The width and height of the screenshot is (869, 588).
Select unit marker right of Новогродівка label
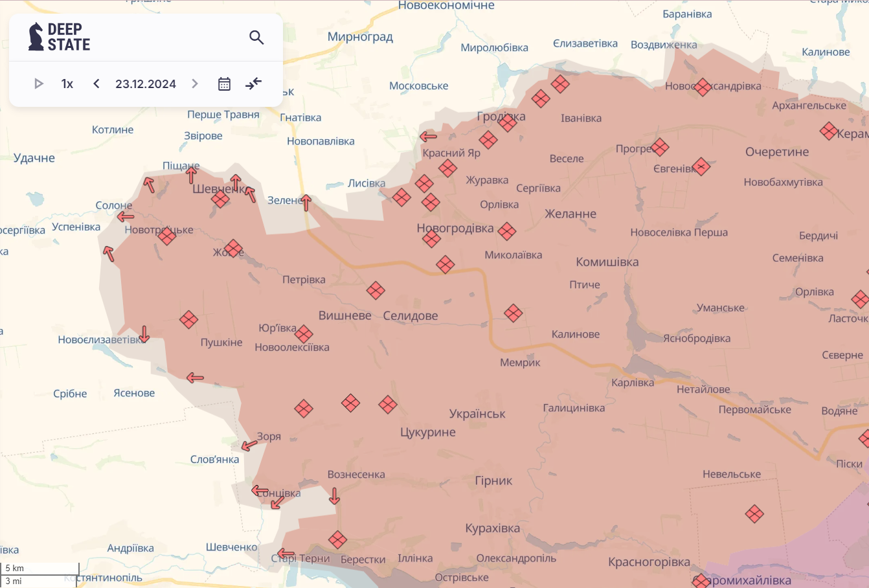(507, 231)
